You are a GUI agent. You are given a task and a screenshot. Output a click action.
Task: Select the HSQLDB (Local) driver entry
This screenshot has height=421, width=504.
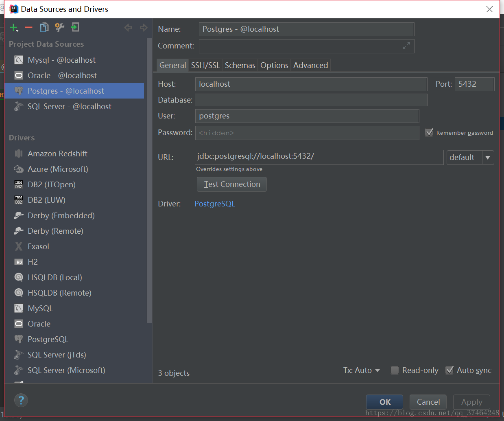pos(74,277)
